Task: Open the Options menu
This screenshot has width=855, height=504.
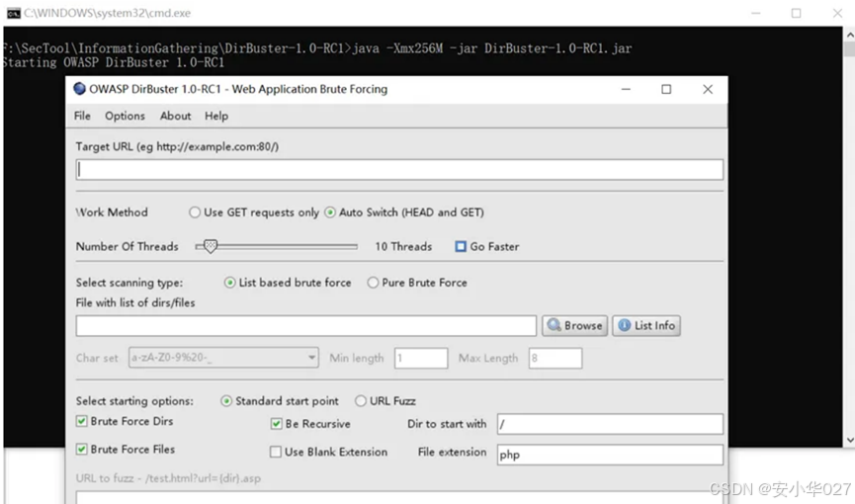Action: [125, 116]
